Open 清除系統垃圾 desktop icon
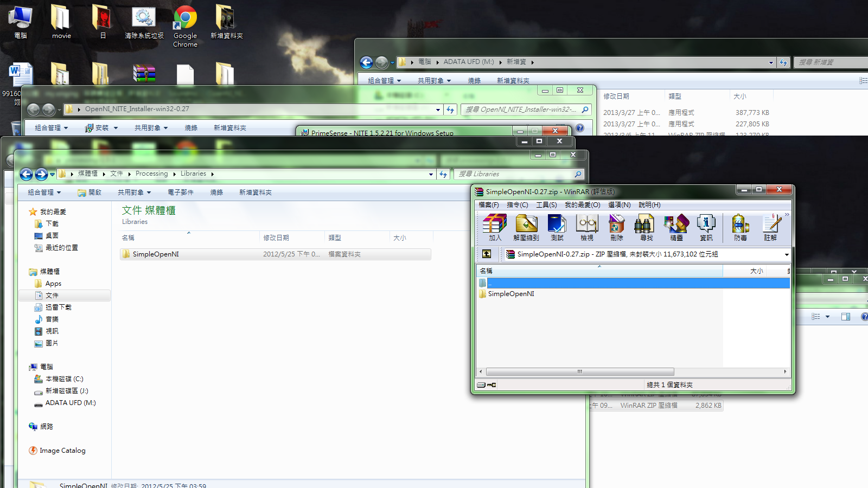The height and width of the screenshot is (488, 868). [x=144, y=22]
